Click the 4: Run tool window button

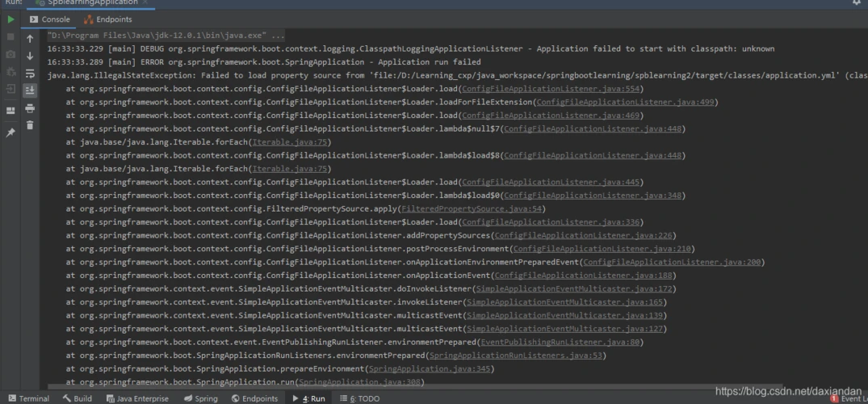click(x=308, y=398)
